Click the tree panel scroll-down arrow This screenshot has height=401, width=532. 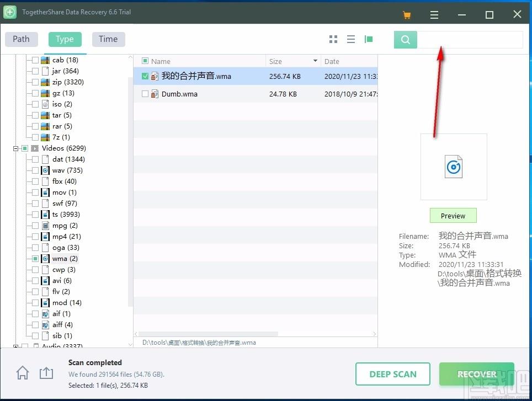[131, 344]
